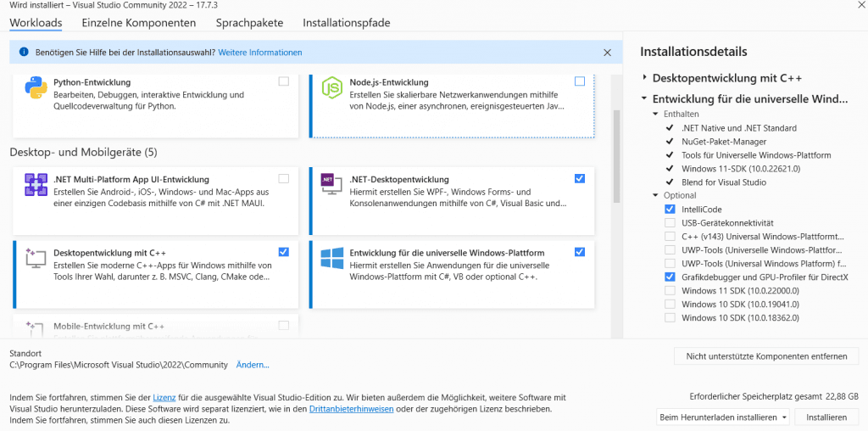Click the Desktopentwicklung mit C++ monitor icon
The height and width of the screenshot is (431, 868).
coord(36,259)
